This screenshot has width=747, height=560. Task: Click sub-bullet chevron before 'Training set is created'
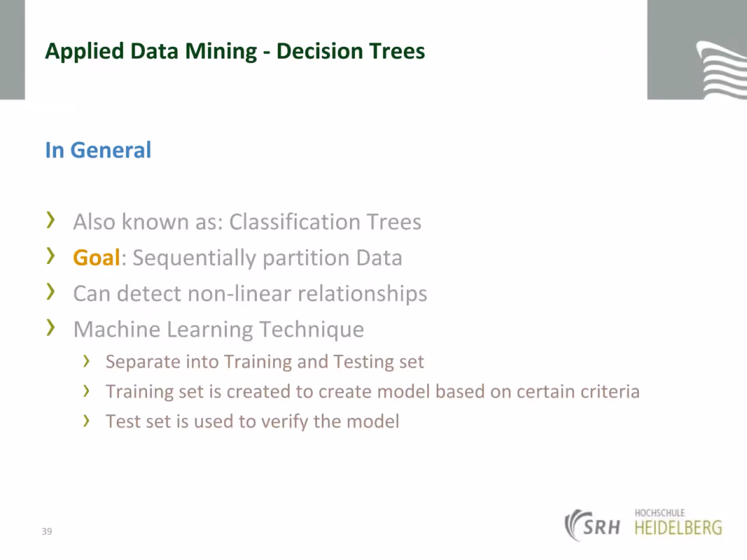click(x=86, y=391)
